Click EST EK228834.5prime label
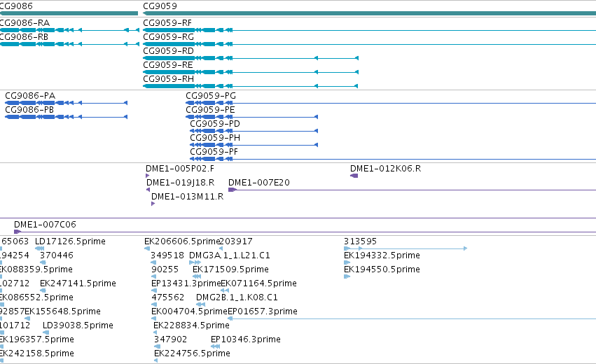The width and height of the screenshot is (596, 364). (192, 326)
